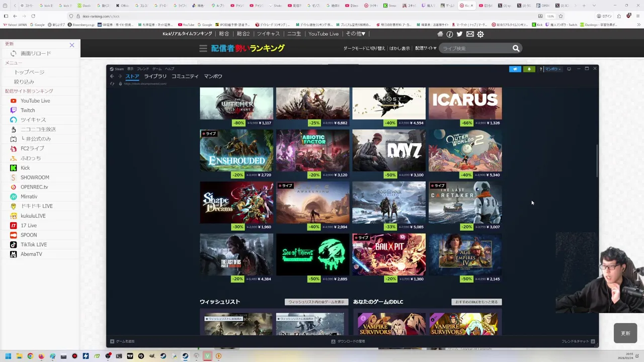Viewport: 644px width, 362px height.
Task: Open the TradingView taskbar icon
Action: point(130,356)
